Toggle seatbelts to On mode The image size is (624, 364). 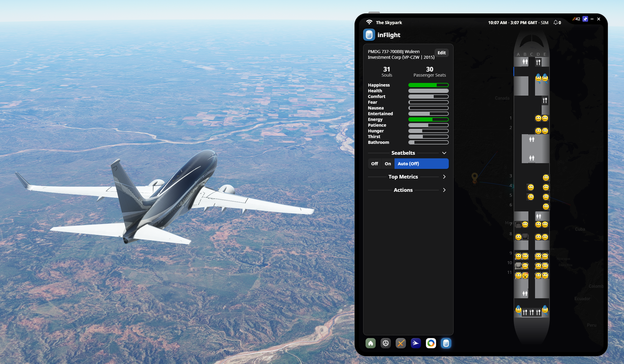click(388, 163)
